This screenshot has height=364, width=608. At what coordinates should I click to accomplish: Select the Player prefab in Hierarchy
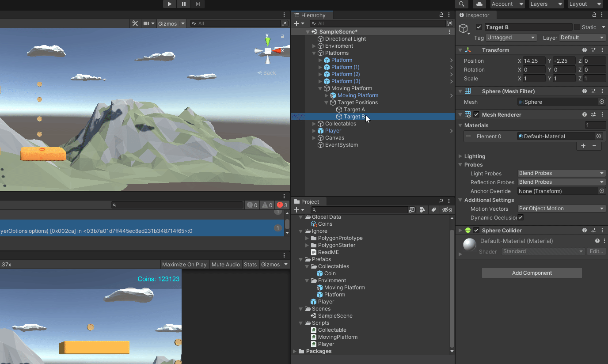point(333,131)
